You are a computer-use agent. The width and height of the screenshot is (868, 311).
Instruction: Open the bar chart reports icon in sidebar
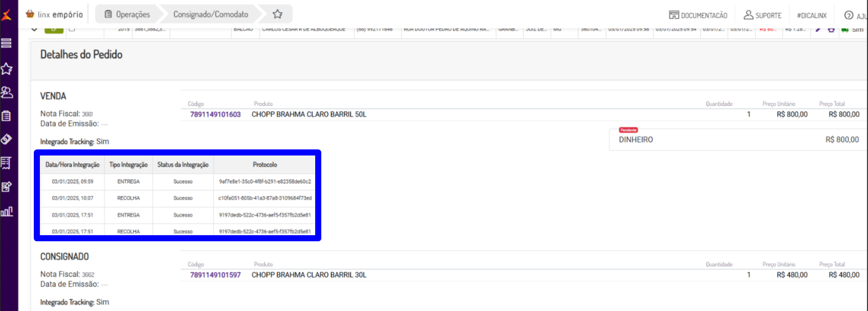point(7,211)
